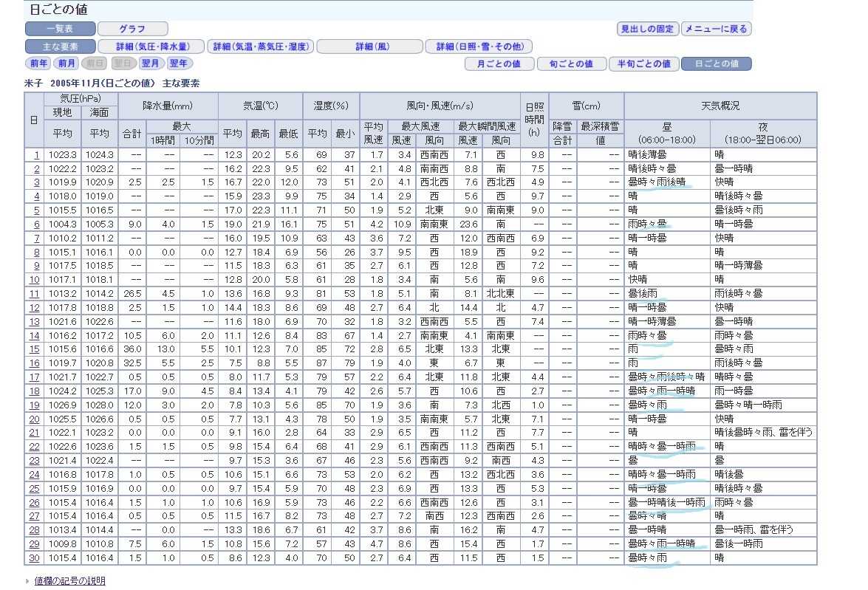Open the day 23 link

[x=34, y=461]
